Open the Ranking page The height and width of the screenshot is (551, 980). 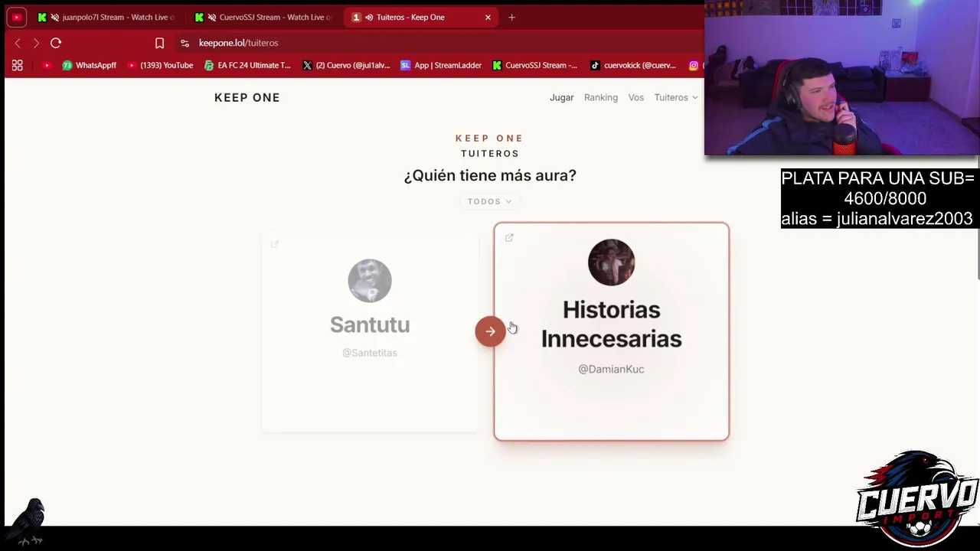(x=601, y=97)
